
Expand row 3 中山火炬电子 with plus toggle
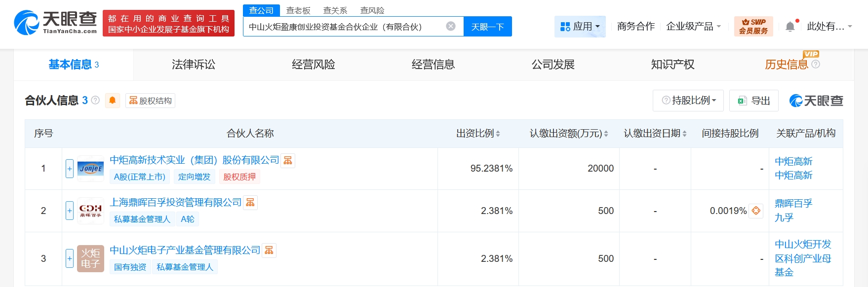pyautogui.click(x=70, y=258)
